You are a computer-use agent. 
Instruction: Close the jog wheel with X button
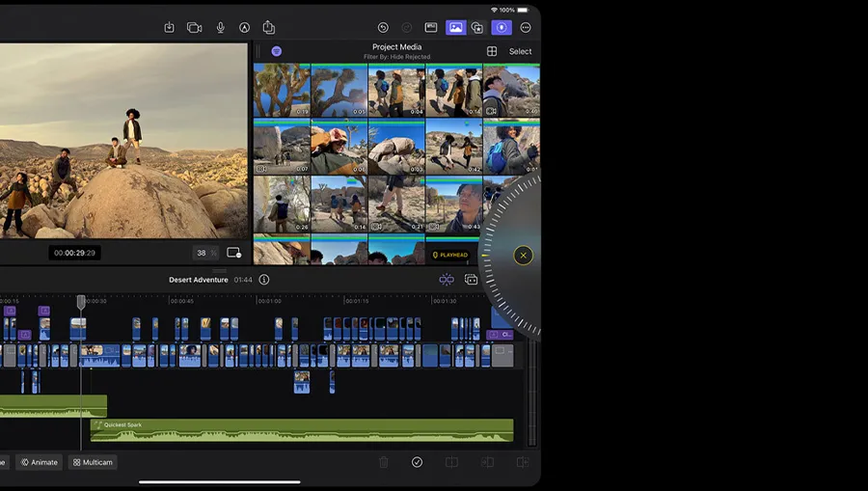click(x=523, y=256)
